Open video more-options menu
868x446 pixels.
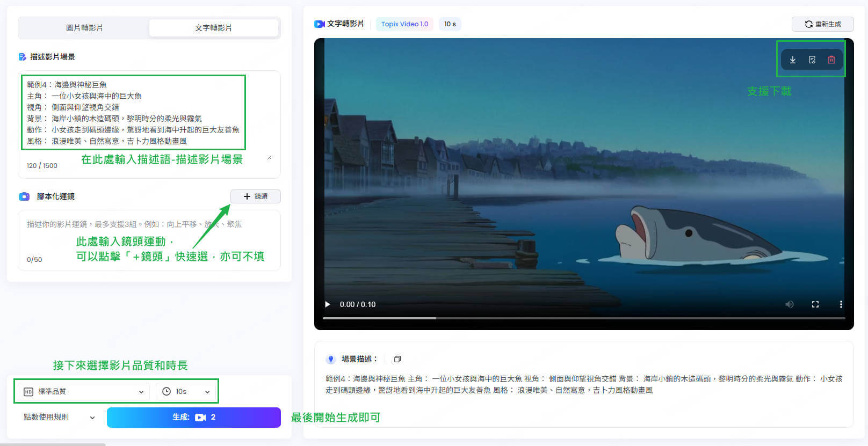pos(841,304)
